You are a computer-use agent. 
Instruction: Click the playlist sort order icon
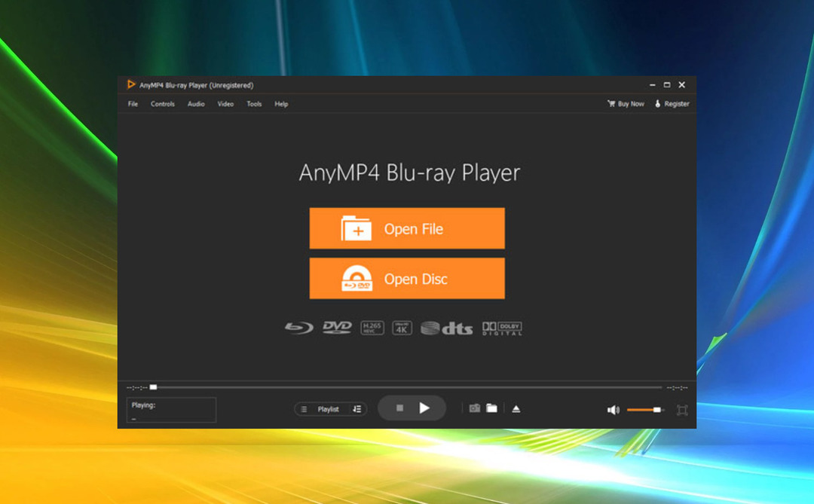[357, 409]
